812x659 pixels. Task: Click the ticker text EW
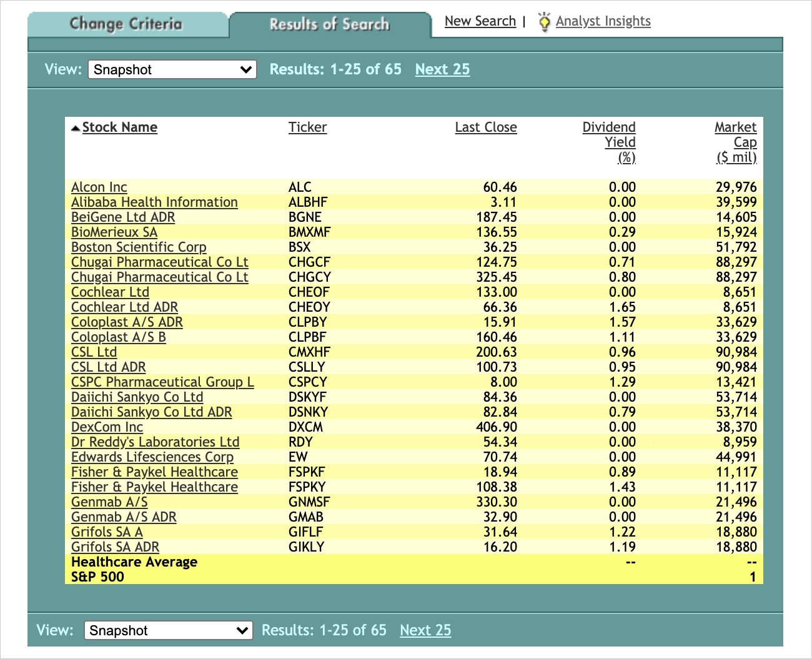(298, 457)
